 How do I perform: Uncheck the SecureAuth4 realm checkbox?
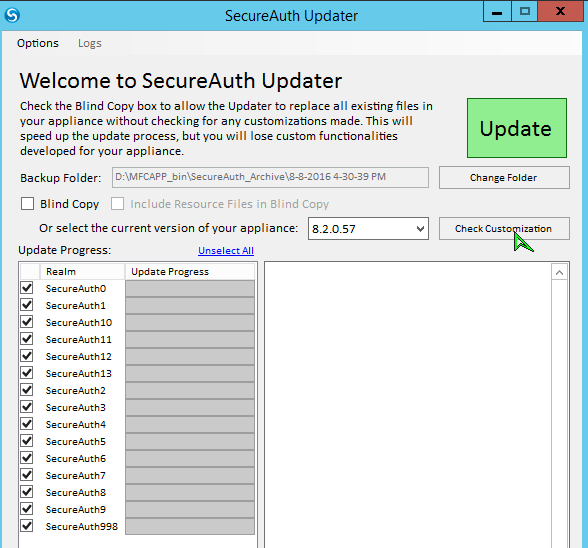27,424
